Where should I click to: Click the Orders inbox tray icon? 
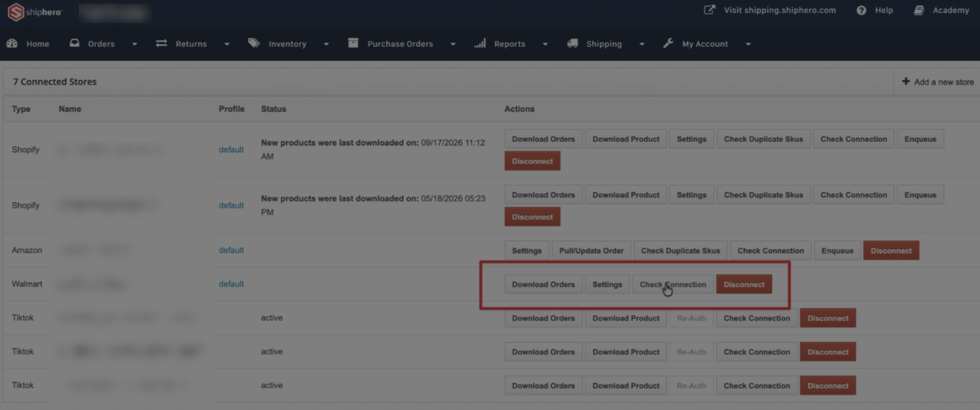coord(75,43)
